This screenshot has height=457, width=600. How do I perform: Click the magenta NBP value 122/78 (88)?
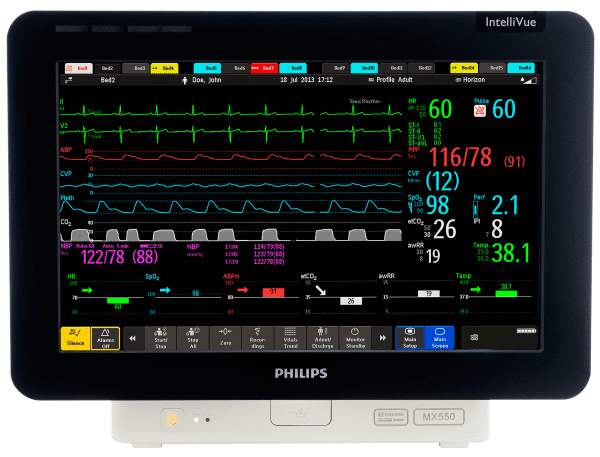click(119, 257)
